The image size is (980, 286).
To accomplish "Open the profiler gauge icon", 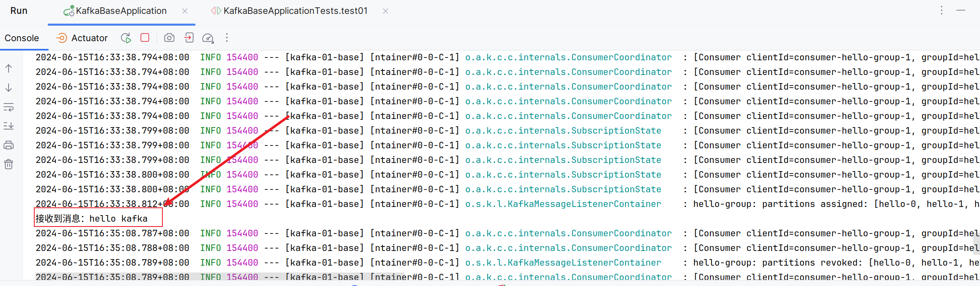I will pyautogui.click(x=208, y=38).
